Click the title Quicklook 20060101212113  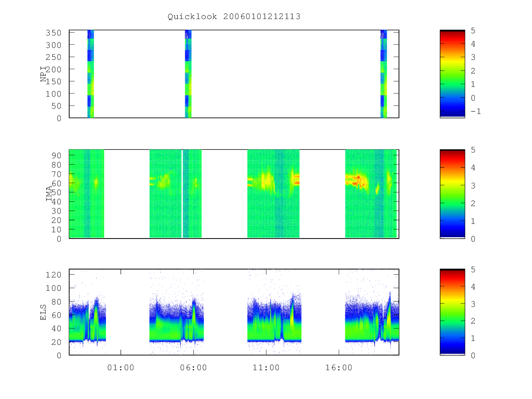(234, 17)
